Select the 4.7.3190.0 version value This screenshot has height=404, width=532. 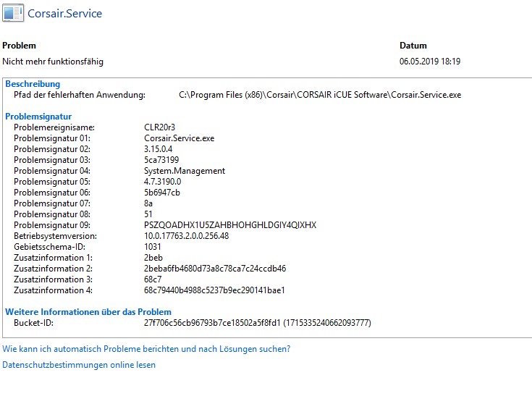163,182
